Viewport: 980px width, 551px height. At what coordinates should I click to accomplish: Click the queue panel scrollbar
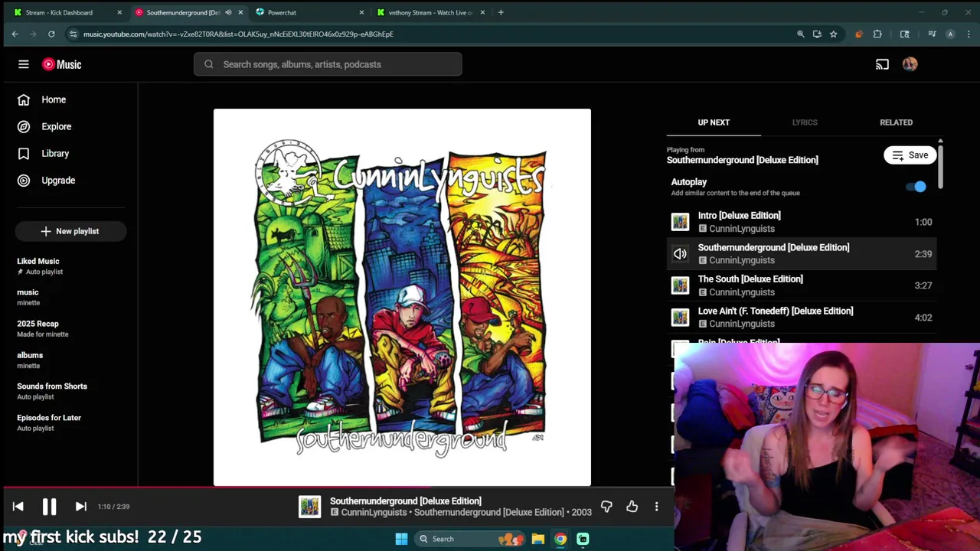point(940,165)
